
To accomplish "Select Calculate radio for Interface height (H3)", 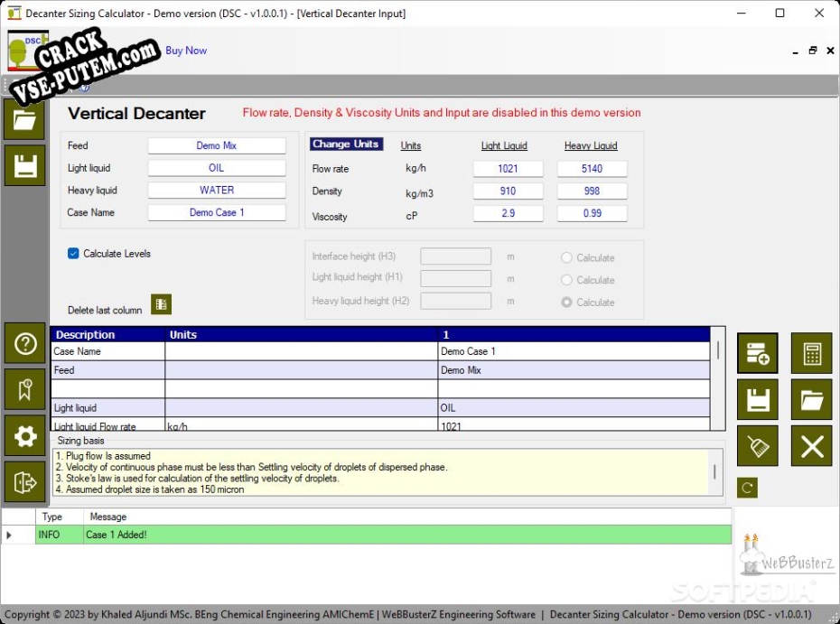I will 566,257.
